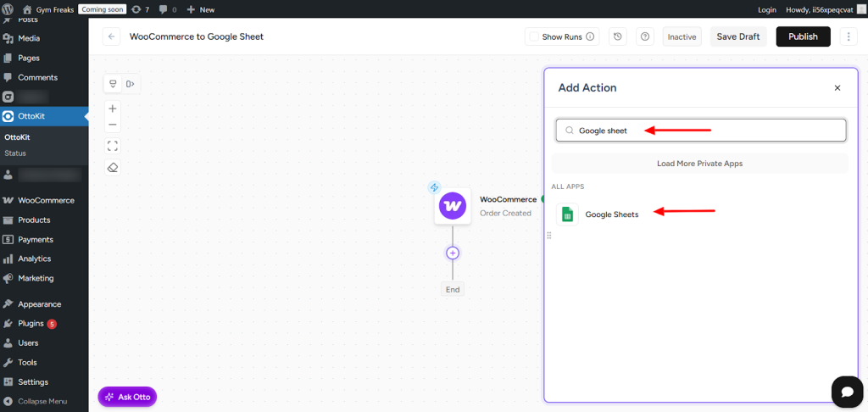
Task: Toggle the Inactive workflow status
Action: 682,36
